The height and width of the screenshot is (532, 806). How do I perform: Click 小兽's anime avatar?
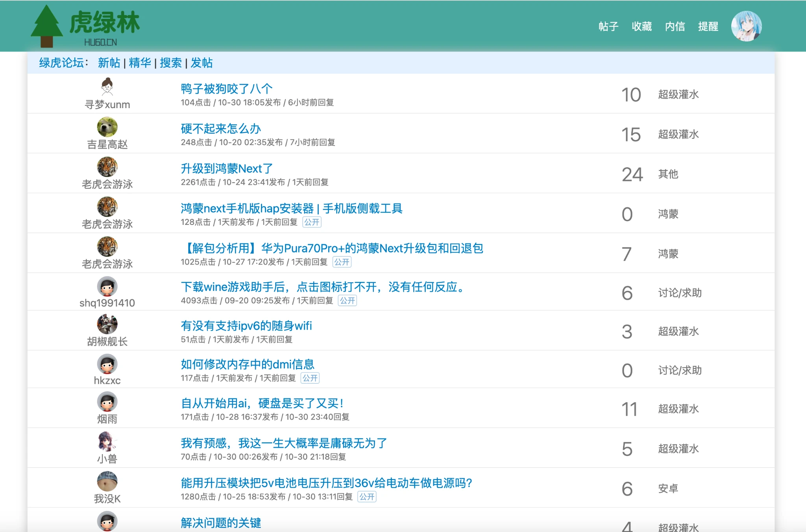tap(107, 441)
